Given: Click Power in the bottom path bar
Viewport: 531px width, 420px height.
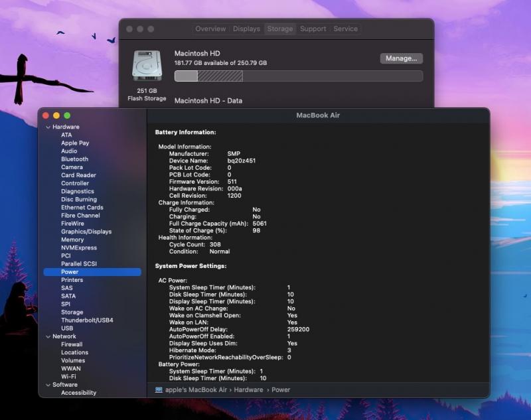Looking at the screenshot, I should pos(281,390).
